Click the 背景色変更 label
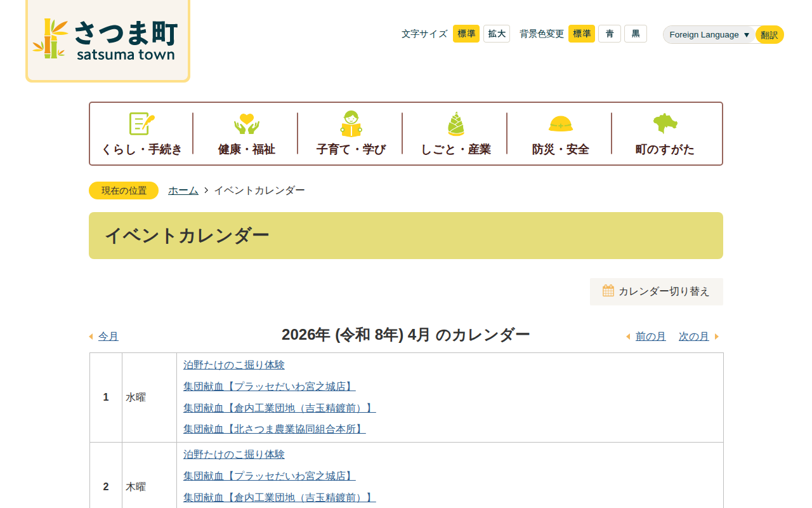Screen dimensions: 812x508 coord(542,34)
